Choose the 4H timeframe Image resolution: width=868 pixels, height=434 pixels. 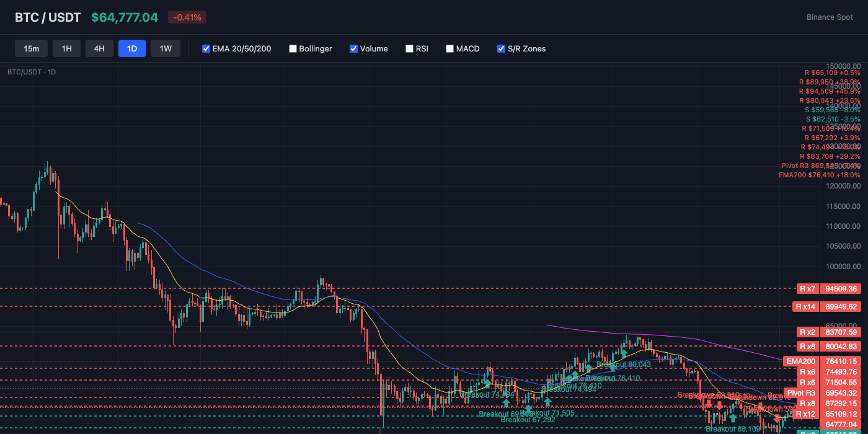(x=99, y=48)
